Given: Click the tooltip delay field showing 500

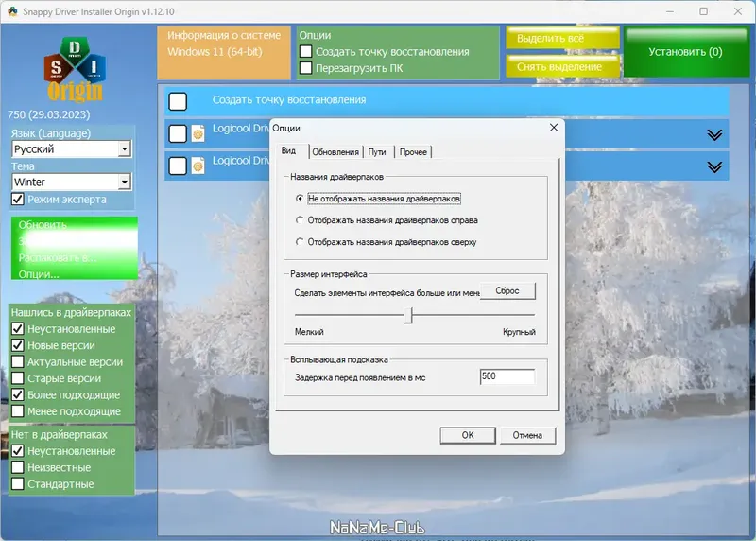Looking at the screenshot, I should pyautogui.click(x=507, y=376).
